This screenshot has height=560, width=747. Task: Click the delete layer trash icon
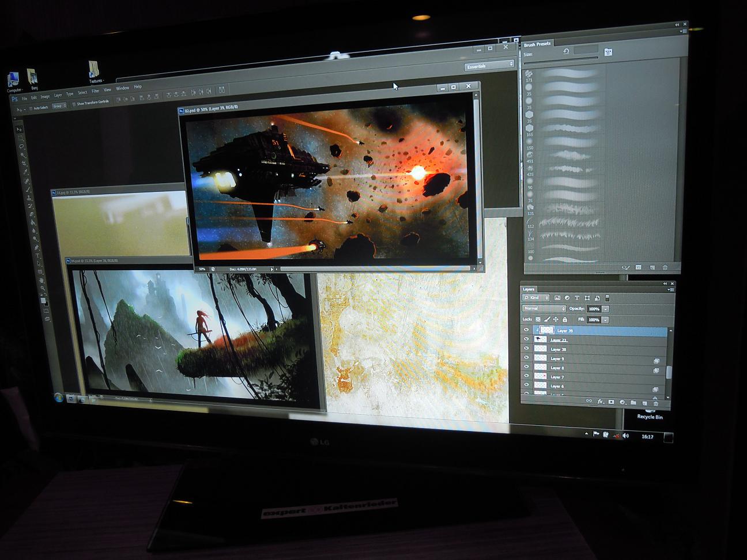tap(655, 403)
